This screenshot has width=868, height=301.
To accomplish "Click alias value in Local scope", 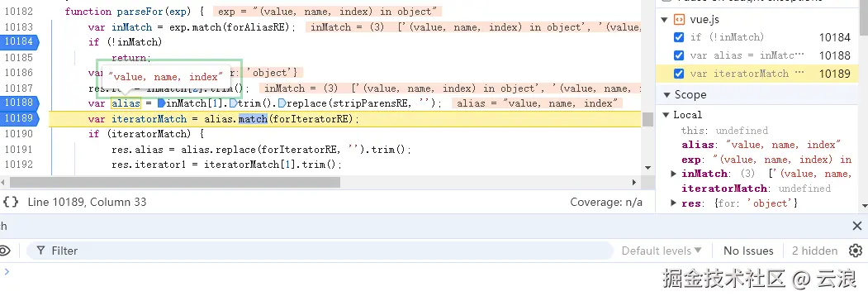I will coord(783,145).
